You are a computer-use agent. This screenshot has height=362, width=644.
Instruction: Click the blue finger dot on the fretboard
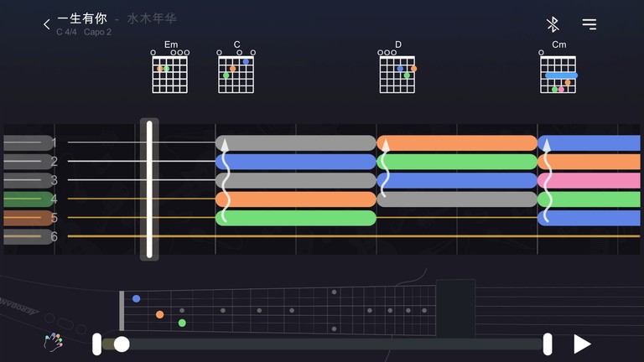[136, 298]
